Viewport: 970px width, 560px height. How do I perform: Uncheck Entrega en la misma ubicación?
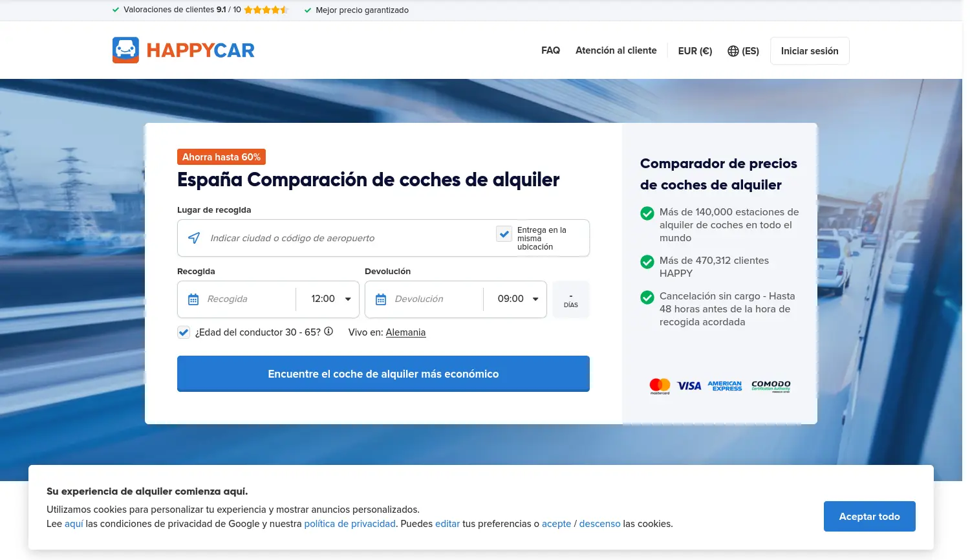(x=504, y=234)
